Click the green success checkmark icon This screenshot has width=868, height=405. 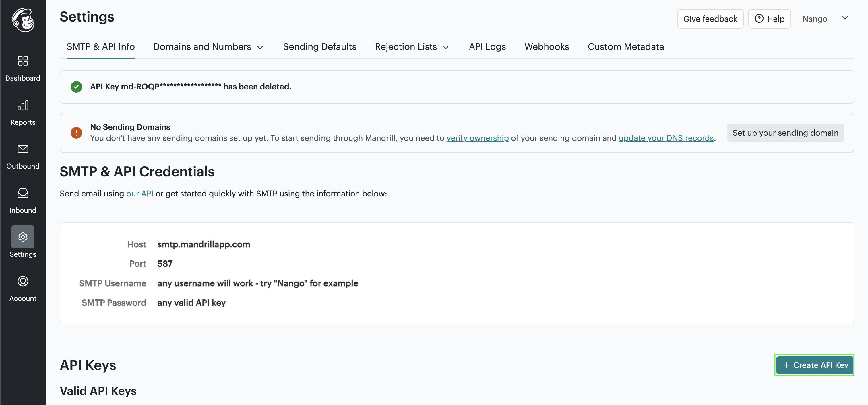(76, 87)
